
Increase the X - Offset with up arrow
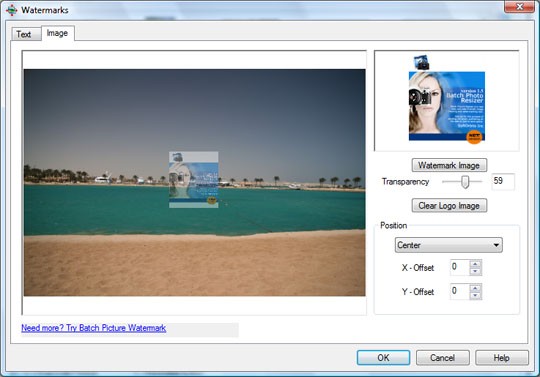[475, 264]
